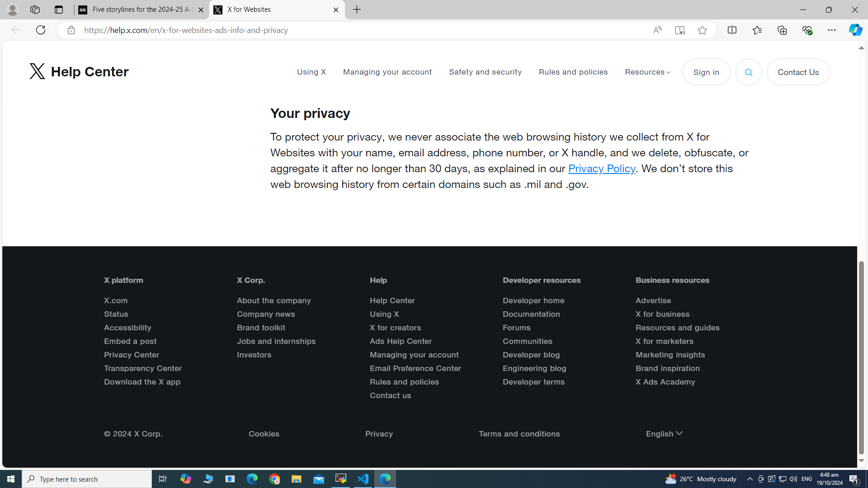Image resolution: width=868 pixels, height=488 pixels.
Task: Click the Copilot icon in the browser toolbar
Action: click(x=855, y=30)
